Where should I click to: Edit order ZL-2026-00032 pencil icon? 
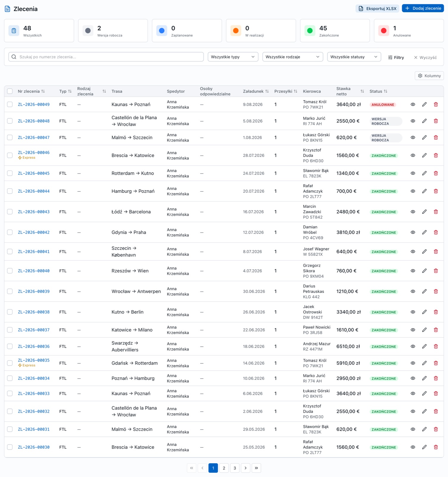[424, 411]
